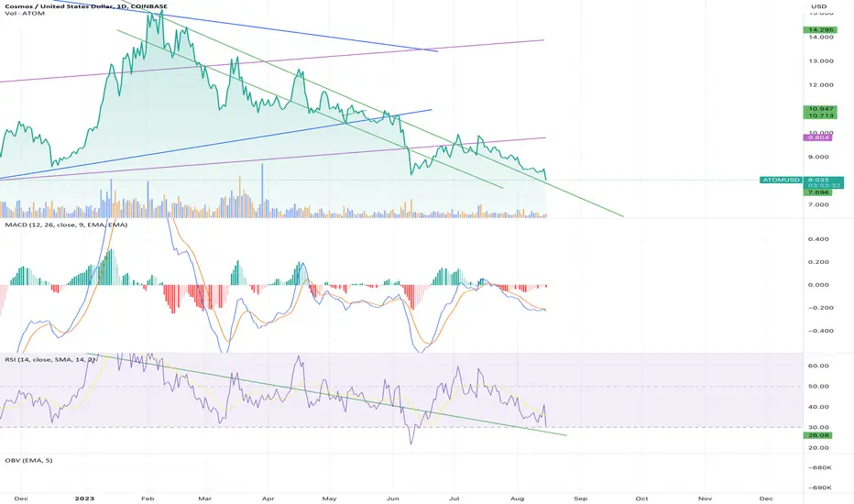854x504 pixels.
Task: Click the 13.000 price axis value
Action: pyautogui.click(x=821, y=61)
